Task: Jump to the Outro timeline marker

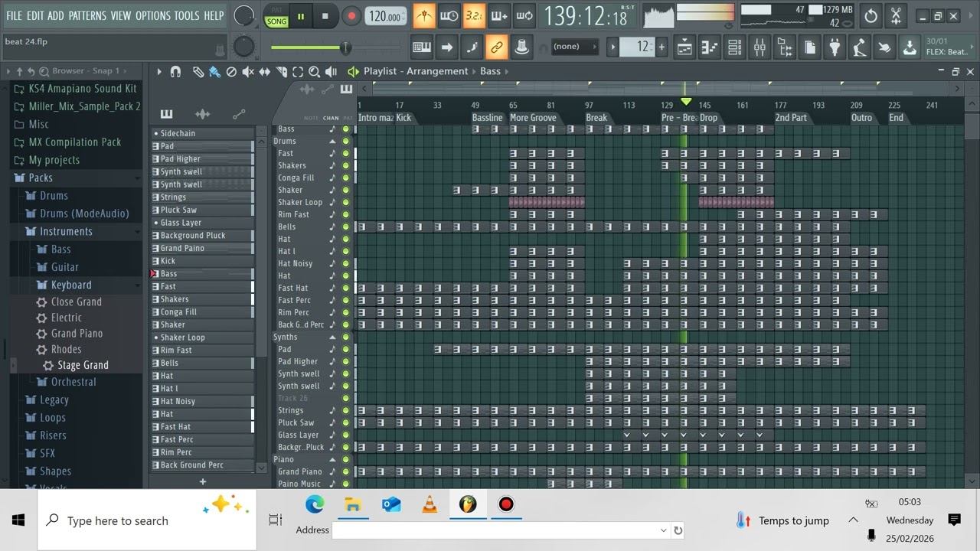Action: 861,118
